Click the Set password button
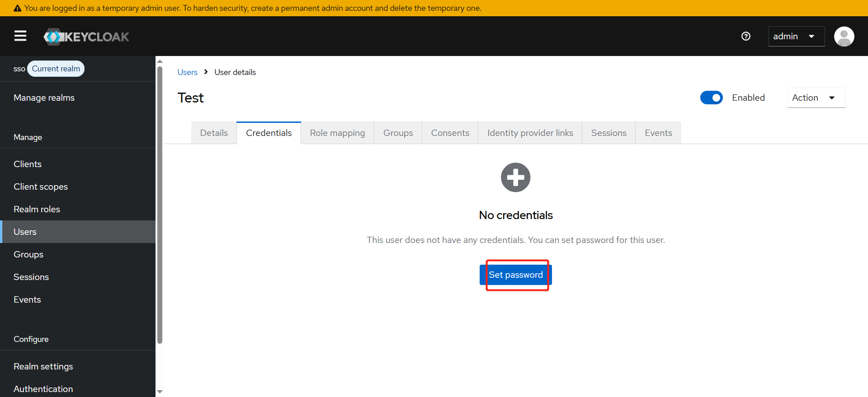The image size is (868, 397). coord(516,275)
